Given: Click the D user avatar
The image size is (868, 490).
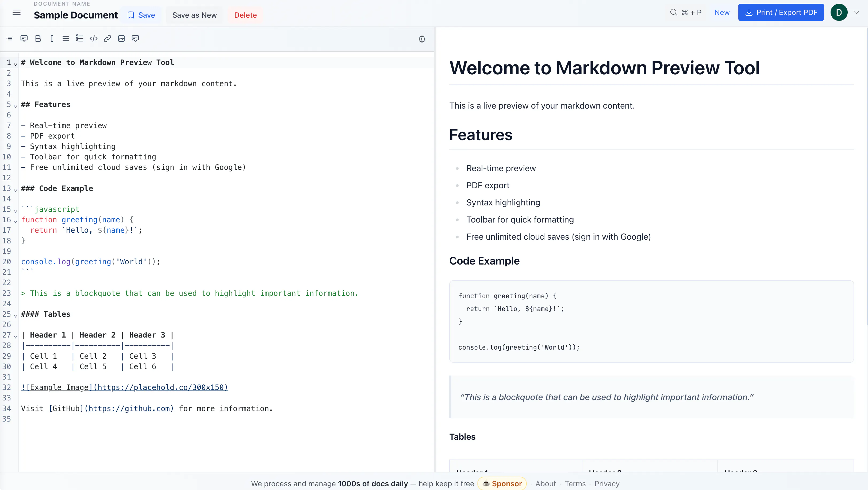Looking at the screenshot, I should point(839,13).
